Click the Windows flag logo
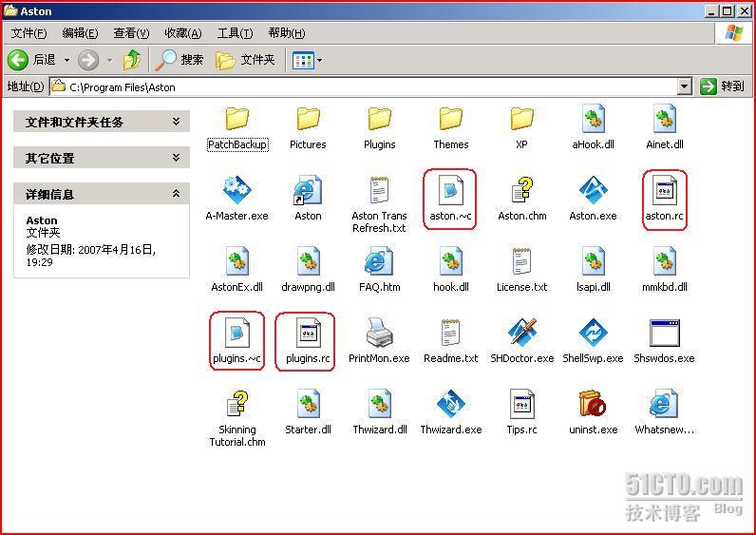The image size is (756, 535). tap(734, 33)
